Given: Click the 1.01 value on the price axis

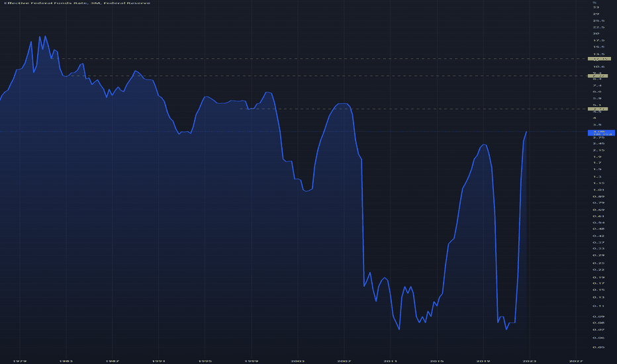Looking at the screenshot, I should 598,190.
